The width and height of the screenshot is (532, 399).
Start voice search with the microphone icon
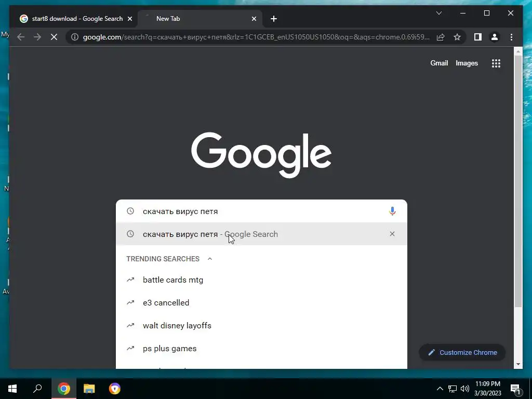pyautogui.click(x=392, y=211)
